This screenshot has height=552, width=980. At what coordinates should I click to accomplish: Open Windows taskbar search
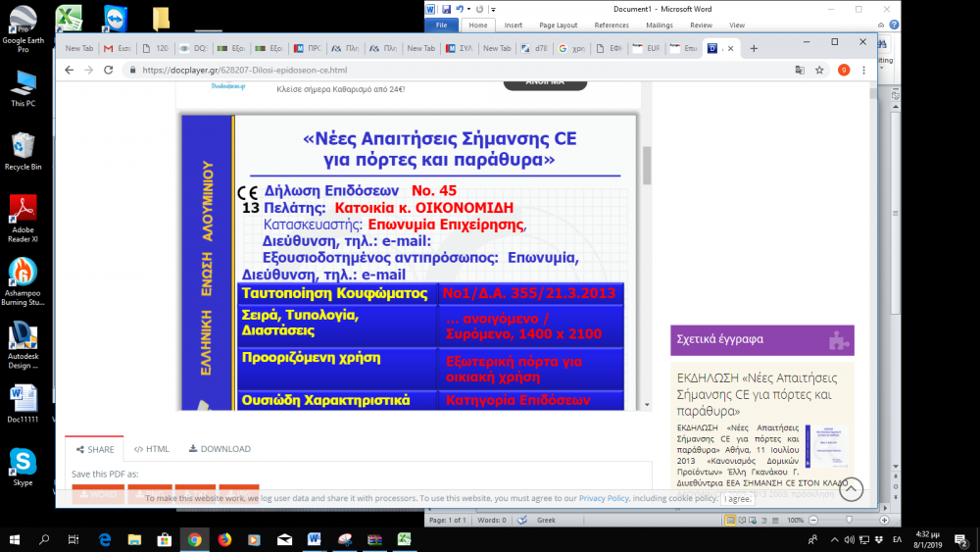click(x=44, y=539)
